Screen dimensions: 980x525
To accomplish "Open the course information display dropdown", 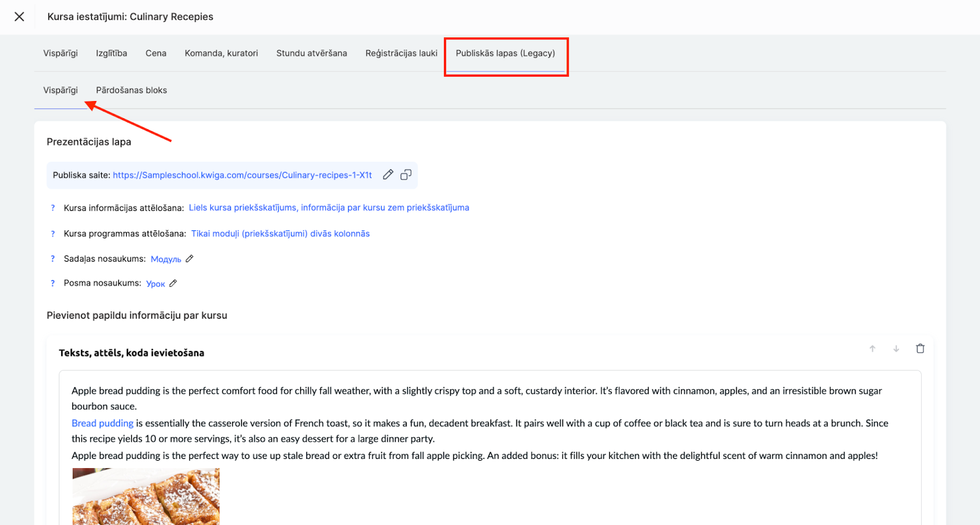I will (x=329, y=208).
